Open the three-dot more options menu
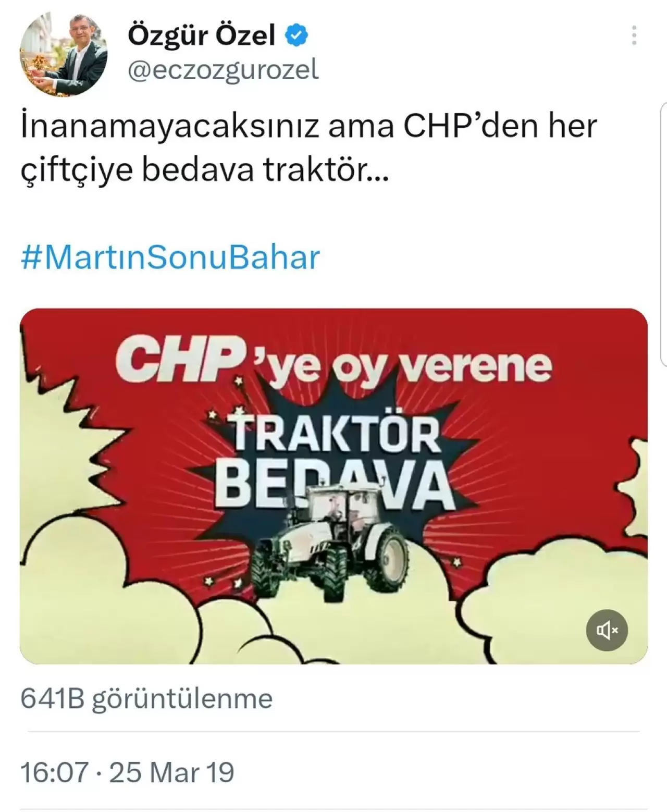The width and height of the screenshot is (667, 812). 634,35
